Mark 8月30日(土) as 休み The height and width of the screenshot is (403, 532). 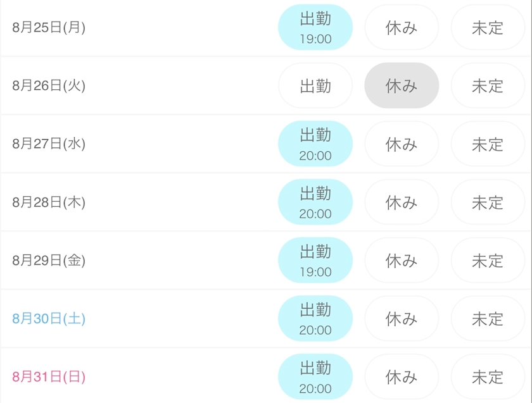point(402,319)
